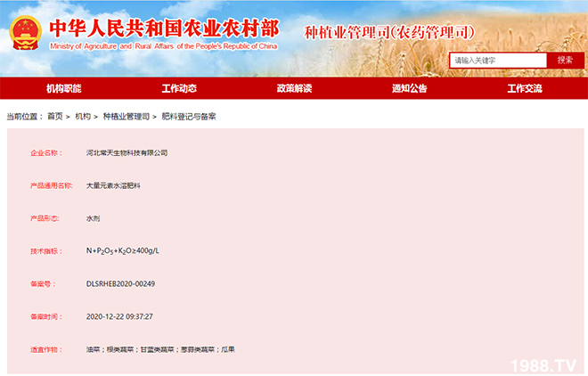
Task: Click the 首页 breadcrumb link
Action: [x=55, y=117]
